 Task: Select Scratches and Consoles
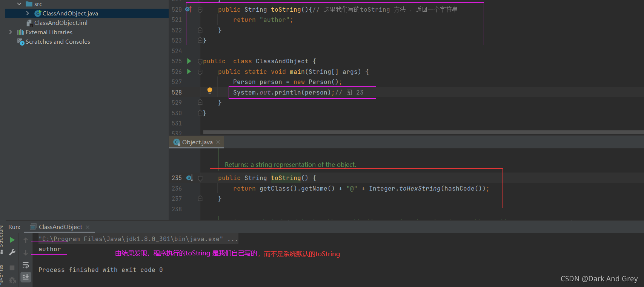(x=58, y=41)
